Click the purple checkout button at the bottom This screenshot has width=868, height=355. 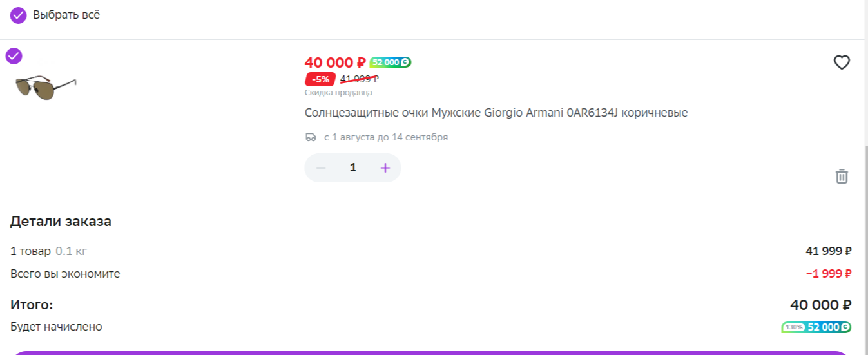tap(432, 352)
